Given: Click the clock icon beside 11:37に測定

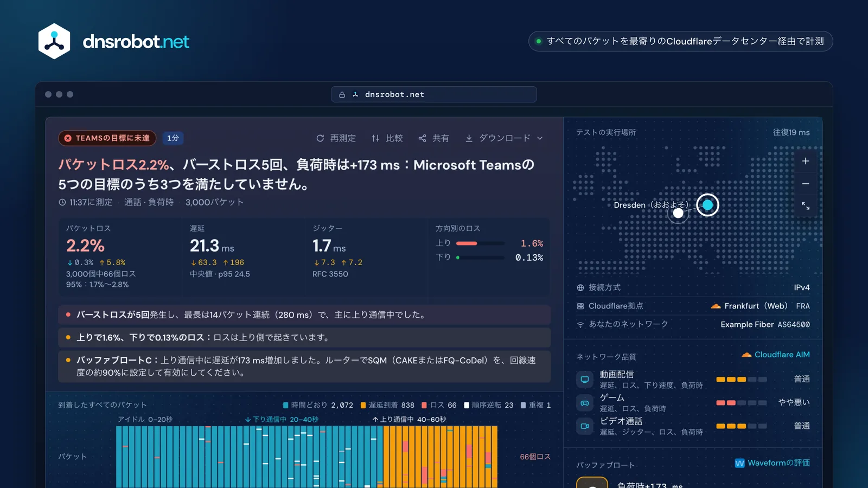Looking at the screenshot, I should 62,202.
